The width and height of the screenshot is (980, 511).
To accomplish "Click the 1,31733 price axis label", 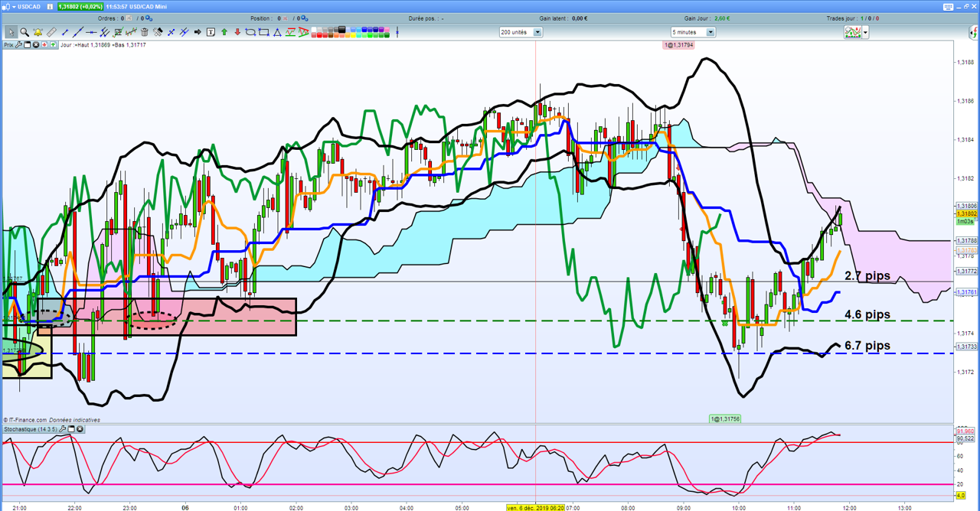I will click(968, 347).
